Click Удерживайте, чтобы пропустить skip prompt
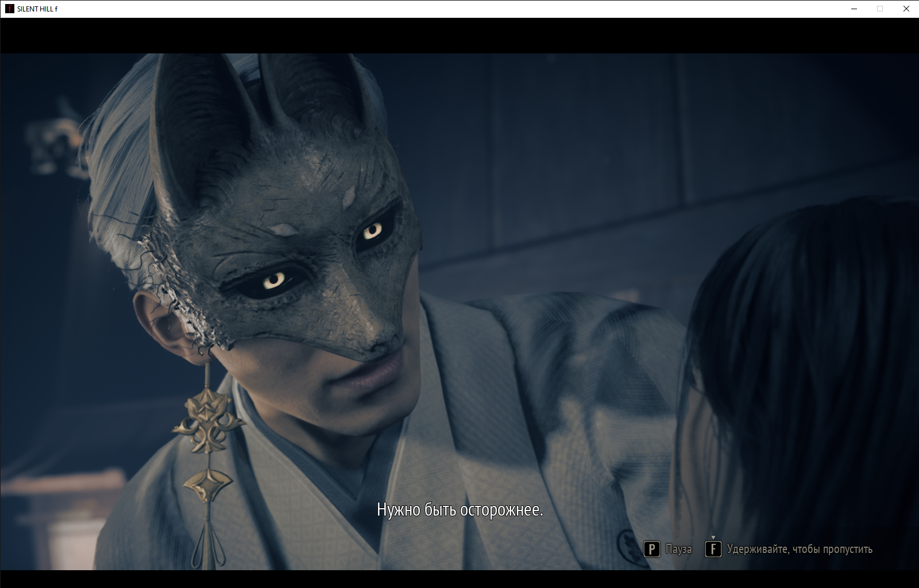919x588 pixels. pyautogui.click(x=800, y=549)
